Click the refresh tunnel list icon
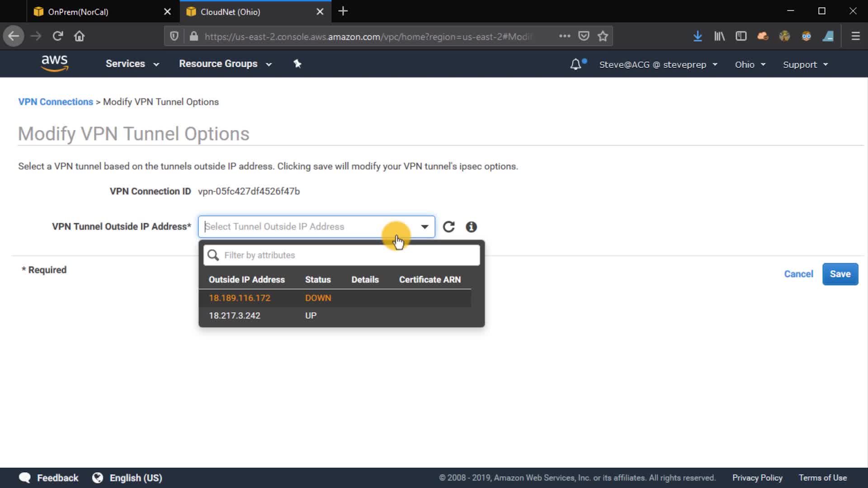This screenshot has height=488, width=868. pyautogui.click(x=448, y=227)
